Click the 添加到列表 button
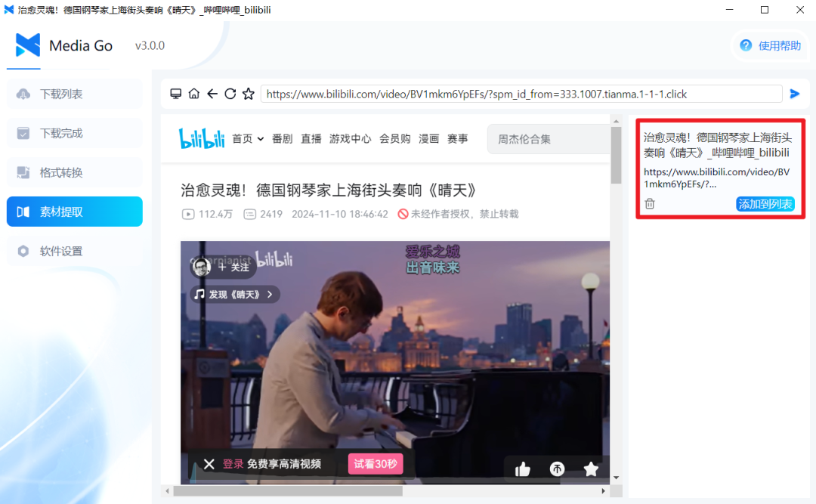 [x=765, y=204]
